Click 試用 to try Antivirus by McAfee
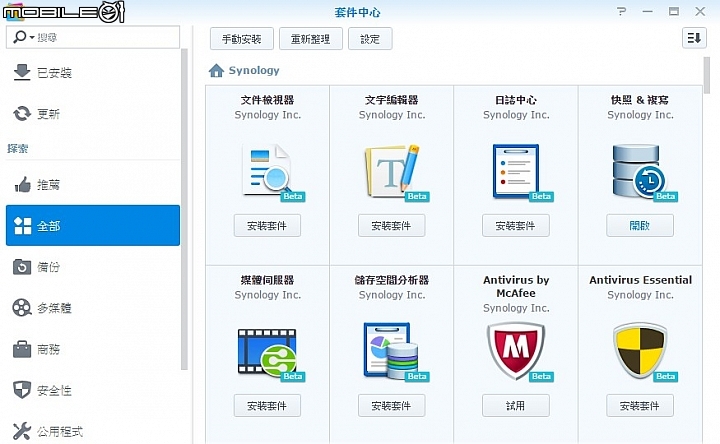The height and width of the screenshot is (444, 720). (516, 405)
